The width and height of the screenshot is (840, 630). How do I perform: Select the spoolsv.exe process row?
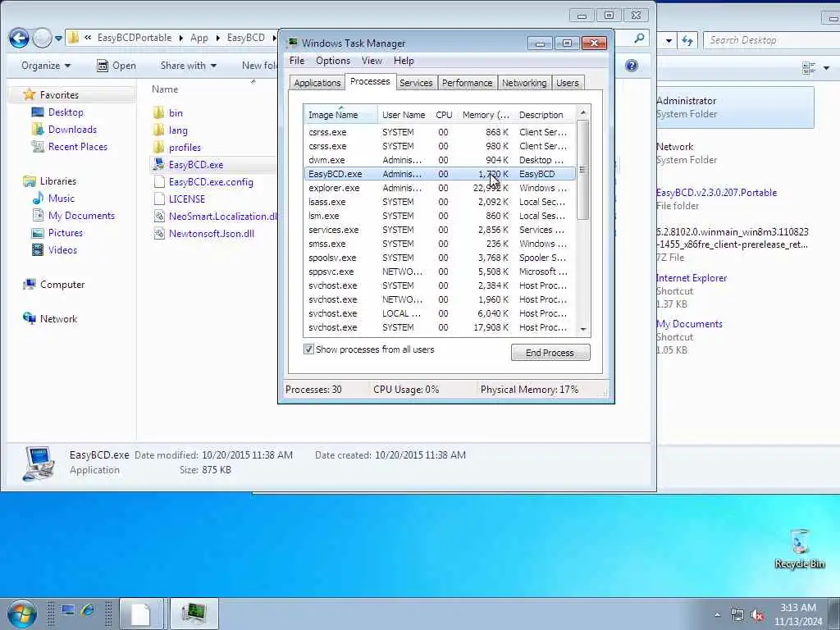click(x=440, y=258)
